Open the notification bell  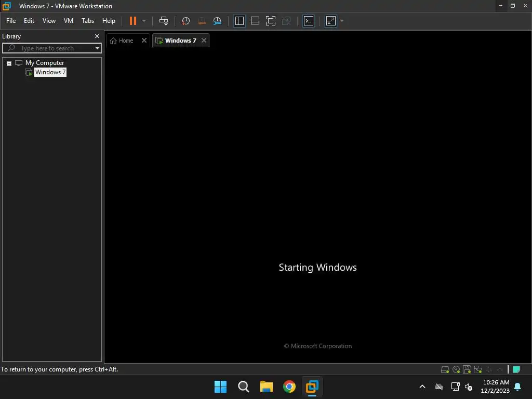click(518, 387)
